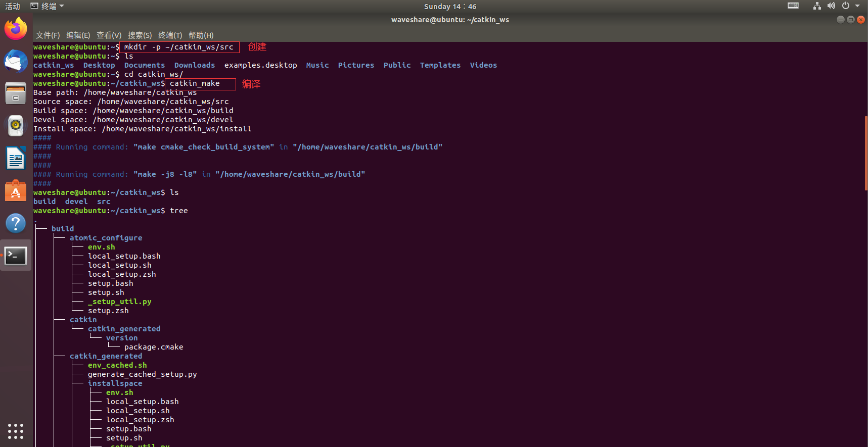Viewport: 868px width, 447px height.
Task: Open the Files manager dock icon
Action: coord(16,93)
